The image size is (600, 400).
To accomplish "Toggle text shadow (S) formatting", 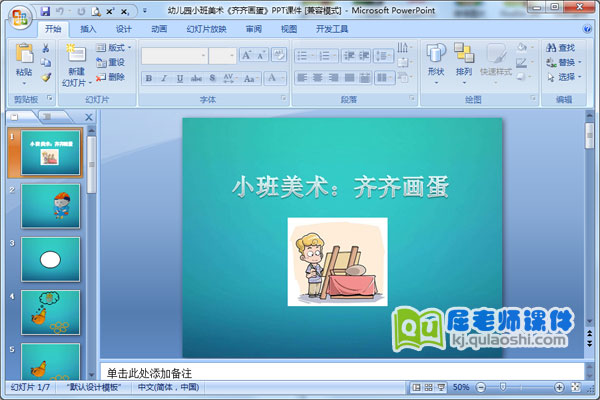I will (212, 78).
